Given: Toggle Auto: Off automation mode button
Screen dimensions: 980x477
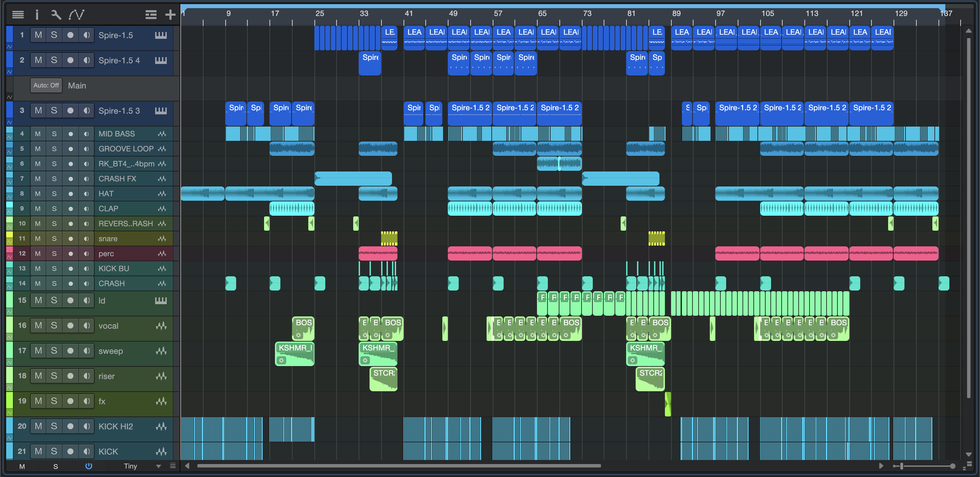Looking at the screenshot, I should (x=46, y=85).
